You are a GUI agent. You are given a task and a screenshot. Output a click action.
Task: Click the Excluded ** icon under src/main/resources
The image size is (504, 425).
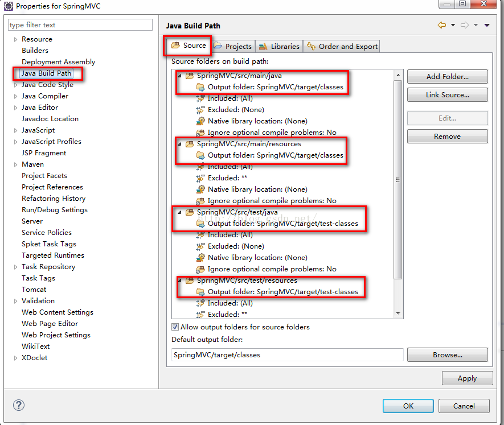pos(200,178)
